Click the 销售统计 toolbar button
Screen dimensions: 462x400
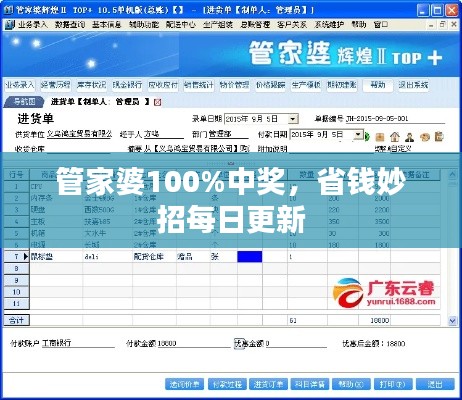pyautogui.click(x=199, y=85)
